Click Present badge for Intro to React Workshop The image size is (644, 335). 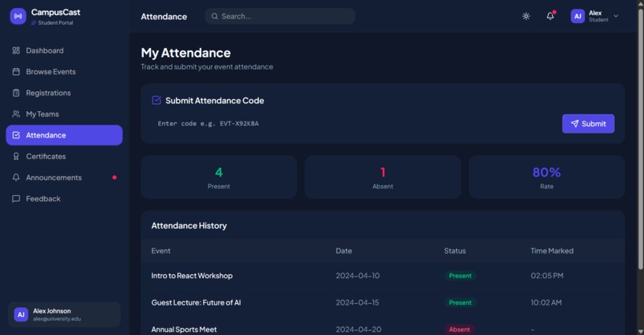pos(460,276)
